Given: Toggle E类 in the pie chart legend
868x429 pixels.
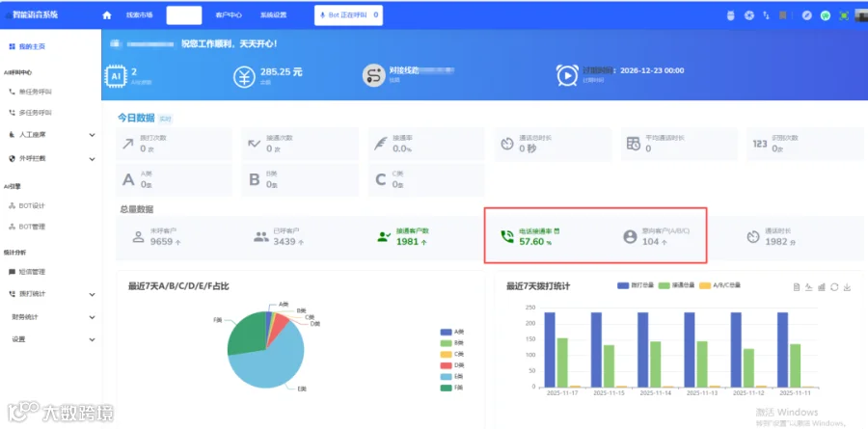Looking at the screenshot, I should point(452,376).
